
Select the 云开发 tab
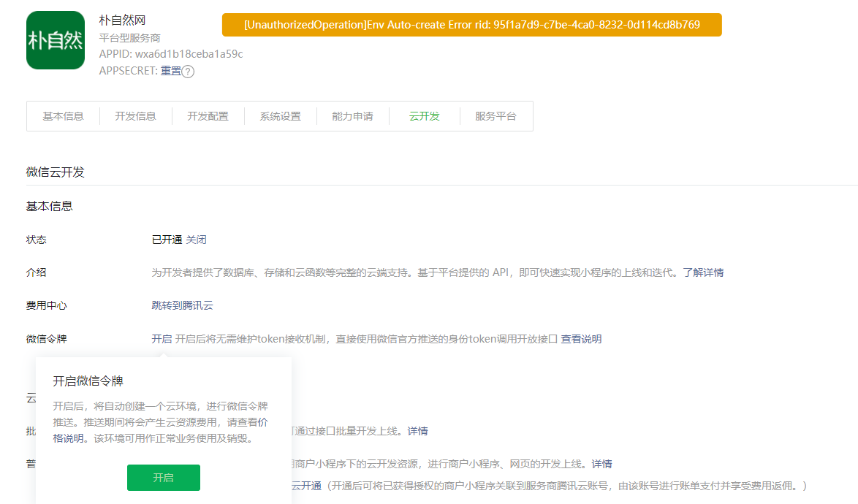coord(424,116)
